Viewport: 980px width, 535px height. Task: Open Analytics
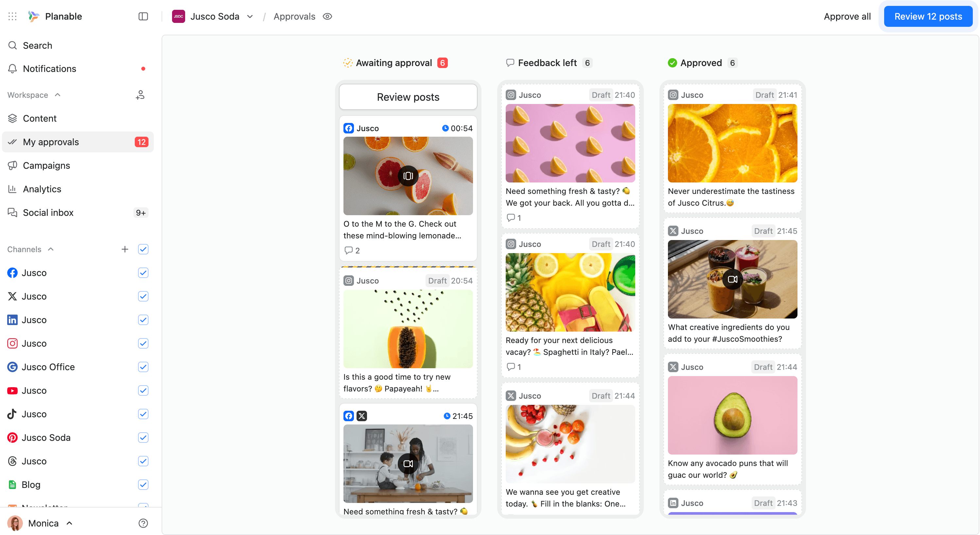click(x=78, y=189)
